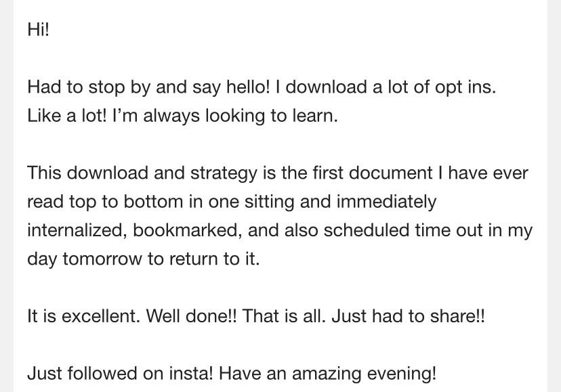Click the word "strategy" in the message
Image resolution: width=561 pixels, height=392 pixels.
tap(224, 173)
